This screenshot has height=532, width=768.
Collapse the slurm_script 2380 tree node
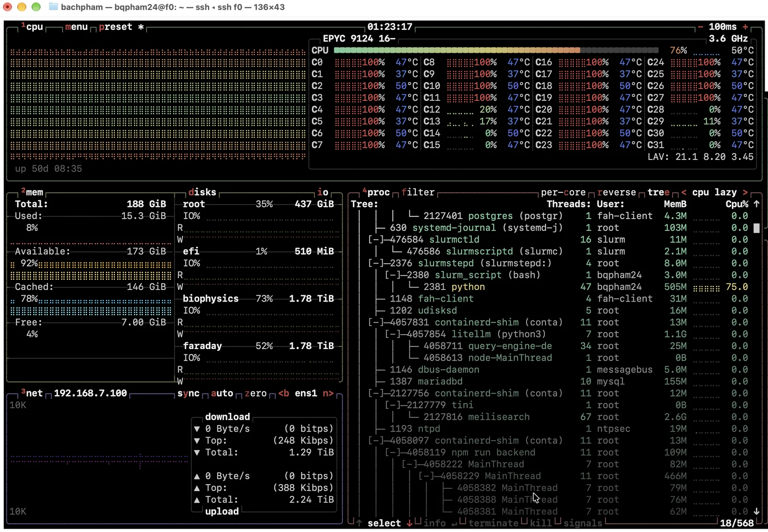click(393, 275)
